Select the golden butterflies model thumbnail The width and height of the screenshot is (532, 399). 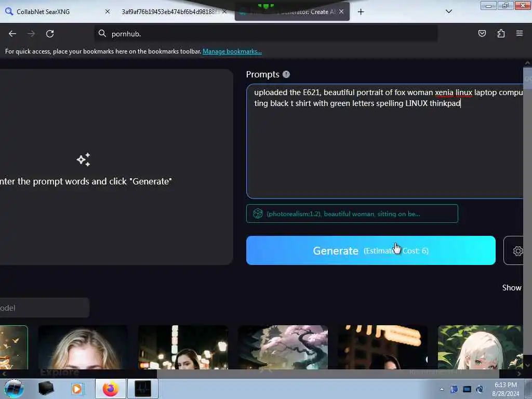point(14,347)
